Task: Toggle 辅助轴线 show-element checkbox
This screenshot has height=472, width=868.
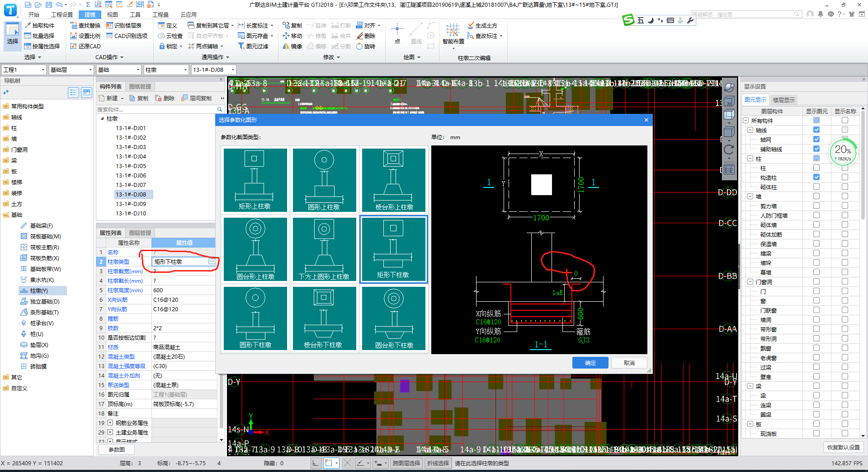Action: 816,149
